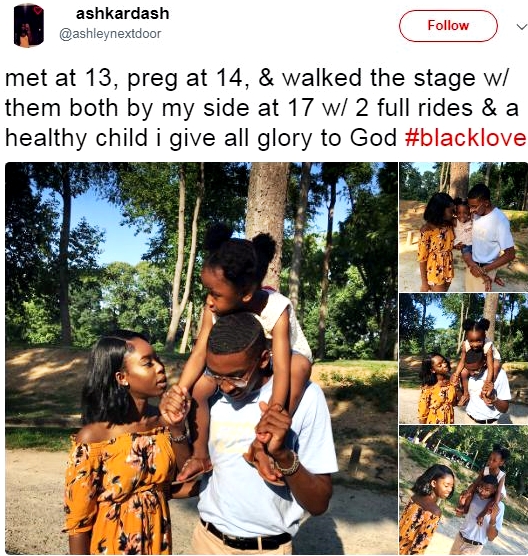Click the orange floral dress in main photo
This screenshot has height=556, width=528.
click(117, 493)
